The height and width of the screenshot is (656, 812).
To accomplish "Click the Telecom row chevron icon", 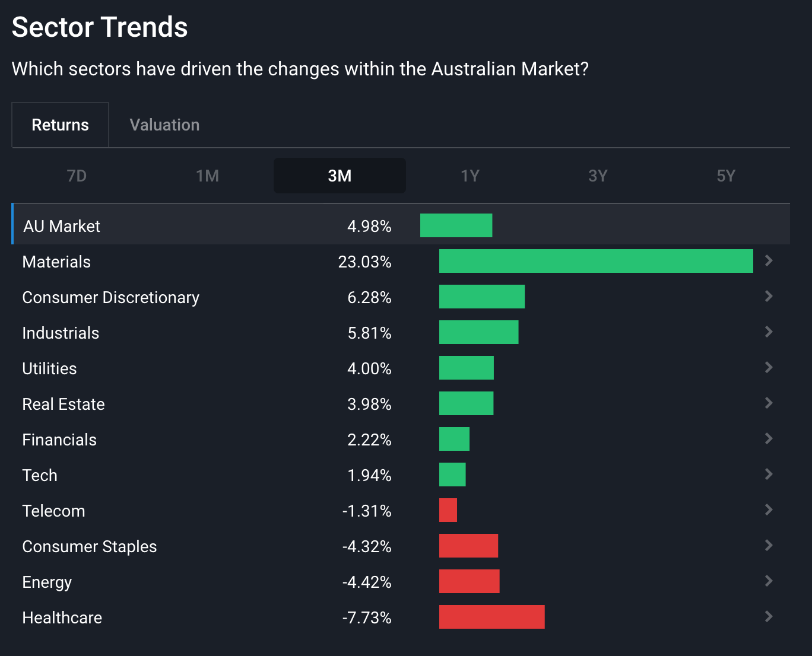I will tap(769, 510).
